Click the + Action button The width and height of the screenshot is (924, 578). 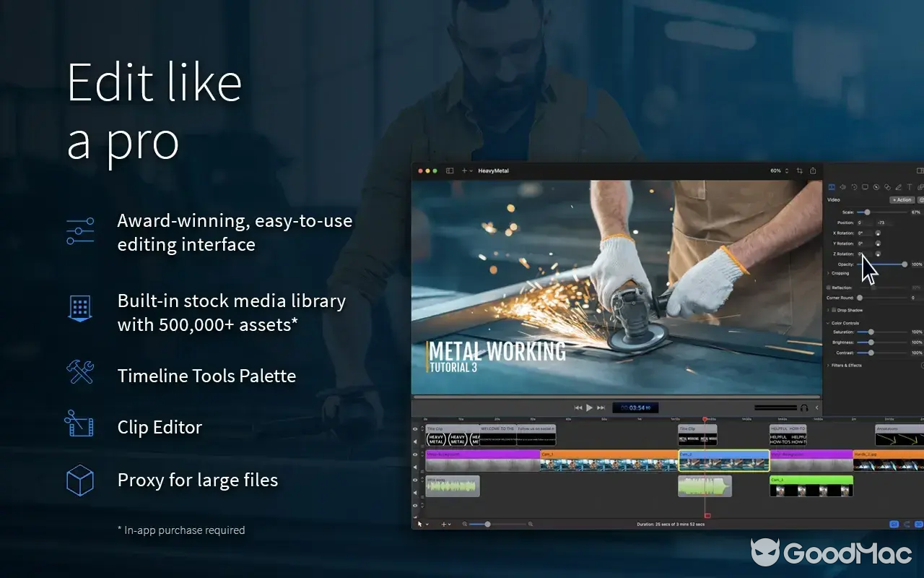[x=902, y=199]
